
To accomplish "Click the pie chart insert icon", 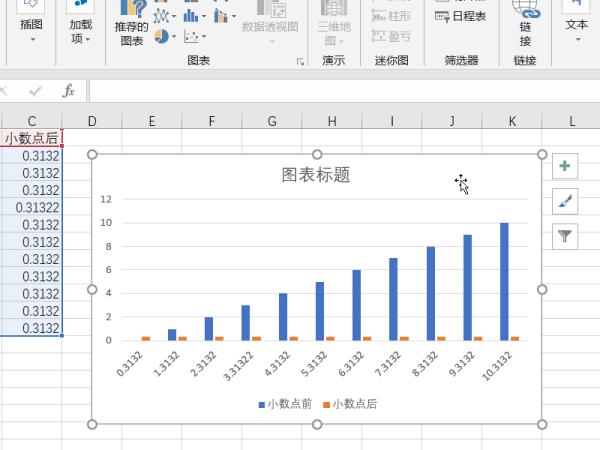I will (161, 37).
